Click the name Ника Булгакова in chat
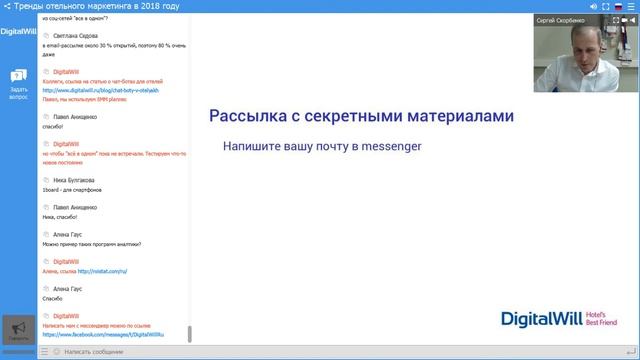This screenshot has height=360, width=640. (x=74, y=180)
